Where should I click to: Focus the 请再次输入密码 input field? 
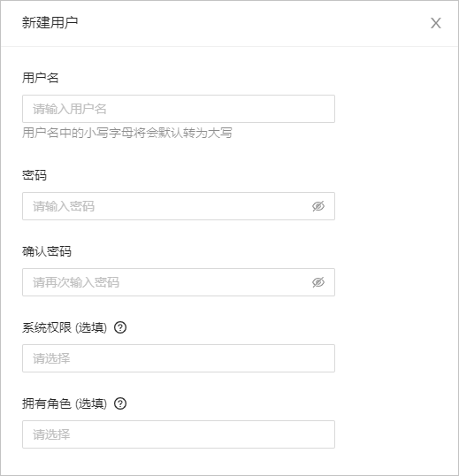pyautogui.click(x=179, y=282)
